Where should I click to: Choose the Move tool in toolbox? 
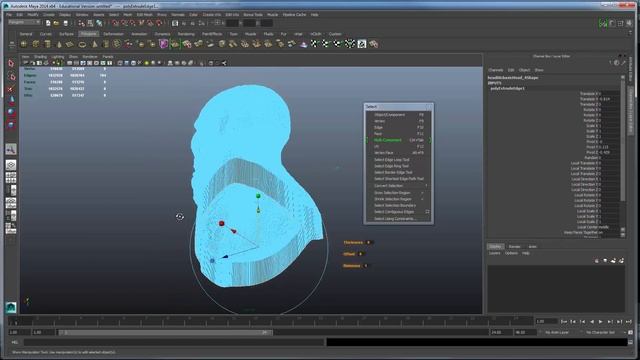11,100
